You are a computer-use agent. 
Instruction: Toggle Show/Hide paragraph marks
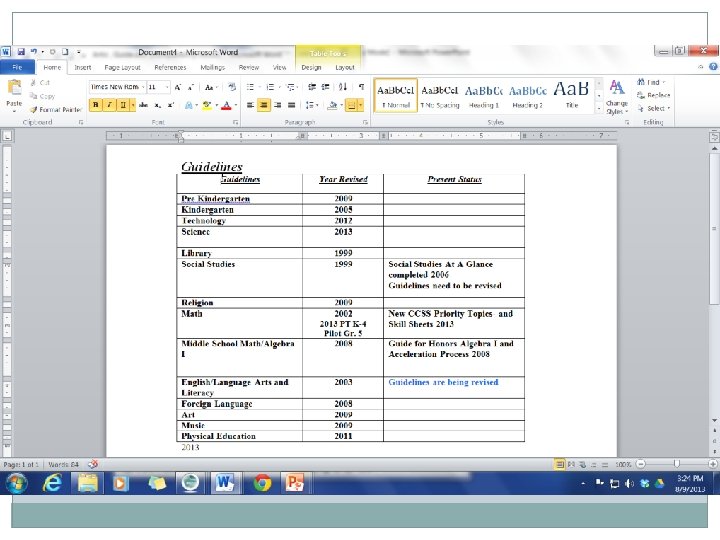(362, 87)
